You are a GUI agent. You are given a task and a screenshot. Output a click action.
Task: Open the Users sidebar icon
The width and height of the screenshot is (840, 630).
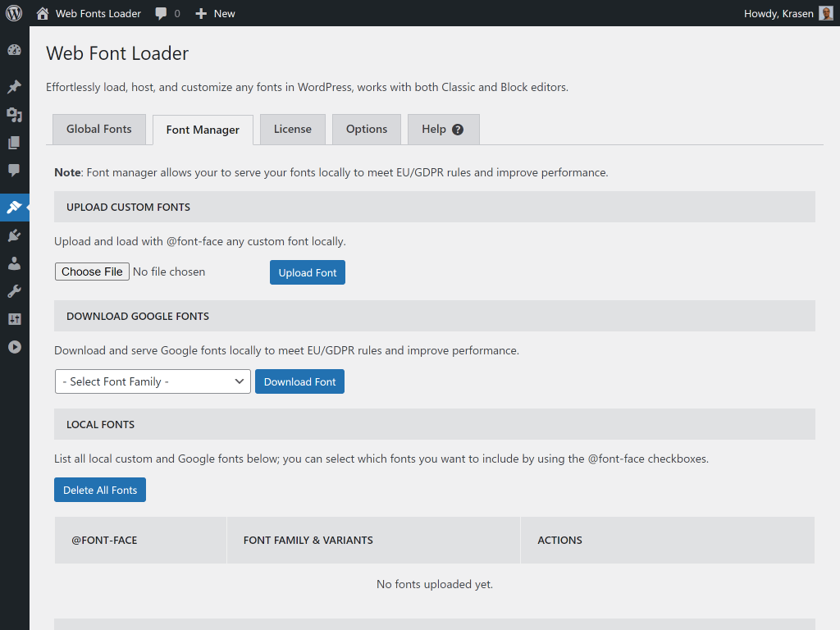point(15,263)
